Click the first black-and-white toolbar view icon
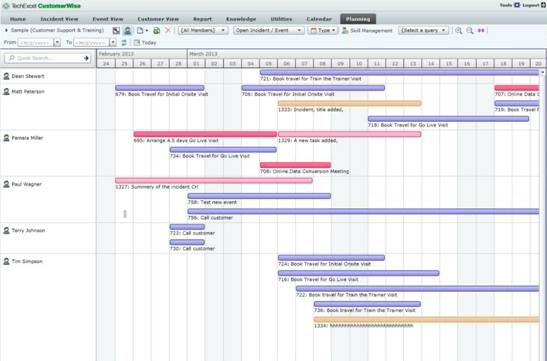Image resolution: width=547 pixels, height=361 pixels. pyautogui.click(x=116, y=31)
